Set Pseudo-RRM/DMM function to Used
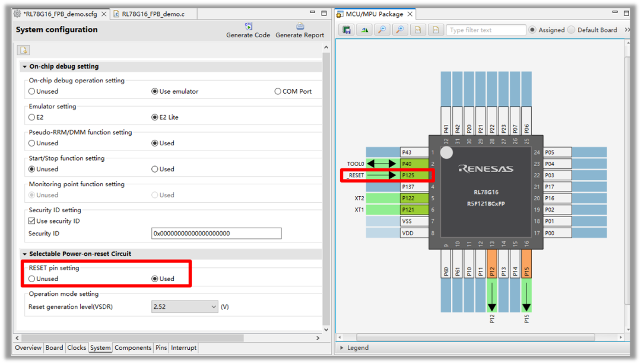The width and height of the screenshot is (641, 364). coord(155,143)
